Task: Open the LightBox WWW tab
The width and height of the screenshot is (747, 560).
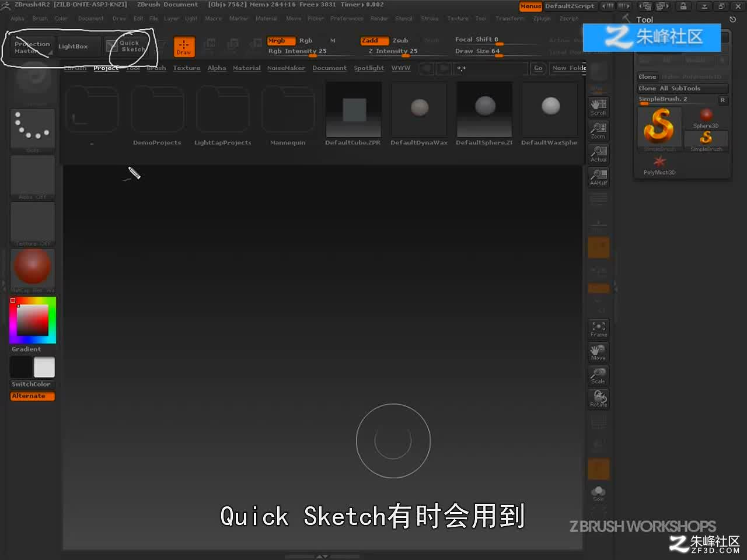Action: click(401, 68)
